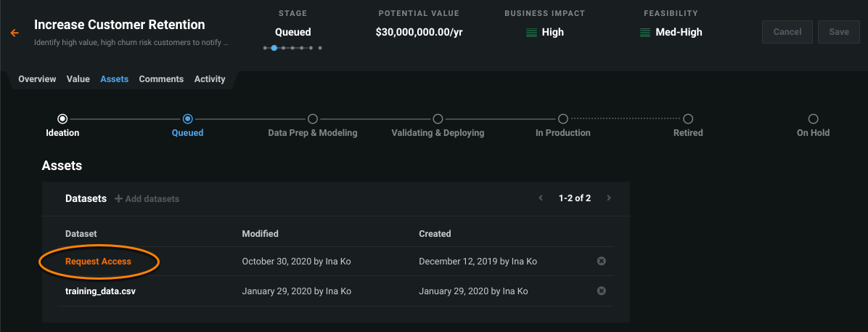
Task: Select the Ideation stage radio
Action: point(62,119)
